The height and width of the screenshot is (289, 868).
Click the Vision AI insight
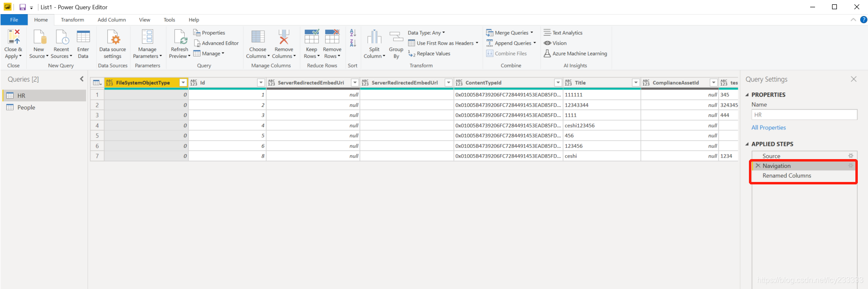[555, 43]
